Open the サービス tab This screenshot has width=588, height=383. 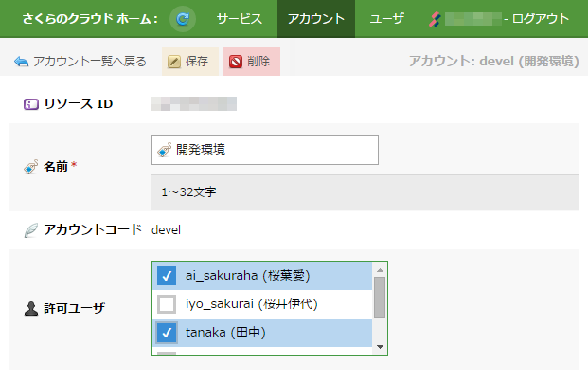click(x=239, y=19)
